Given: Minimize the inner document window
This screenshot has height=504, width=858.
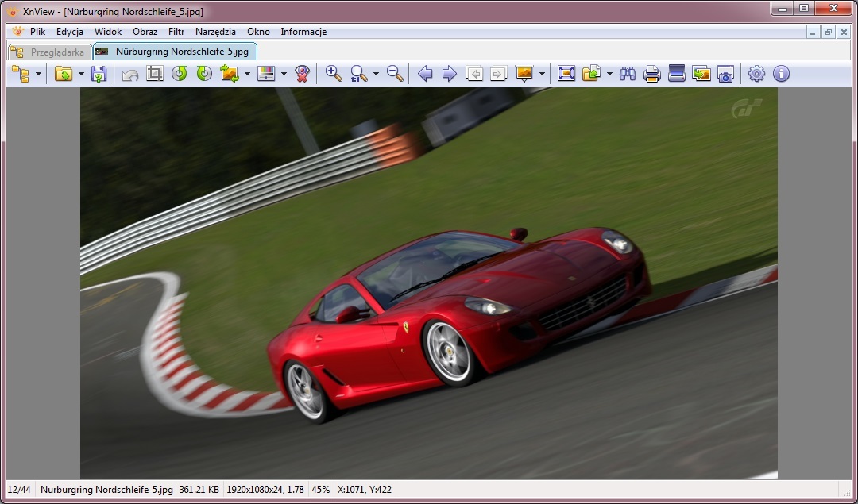Looking at the screenshot, I should (814, 33).
